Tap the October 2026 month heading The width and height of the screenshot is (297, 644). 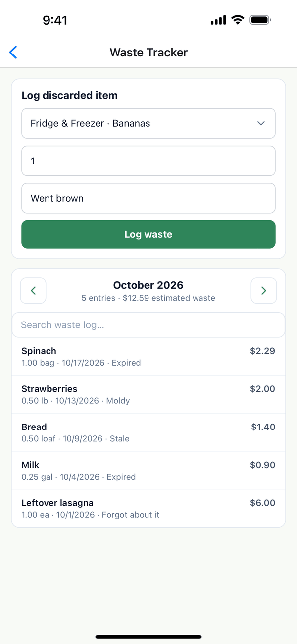[x=148, y=285]
